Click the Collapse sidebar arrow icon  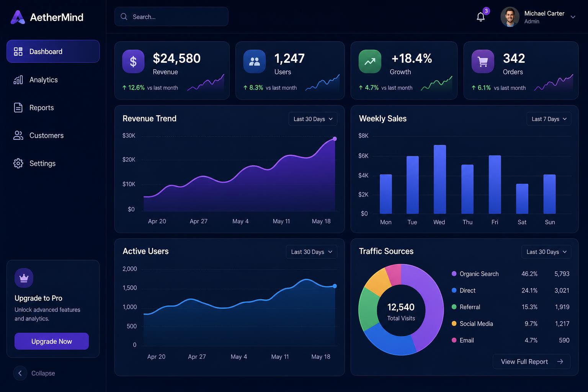click(x=20, y=373)
